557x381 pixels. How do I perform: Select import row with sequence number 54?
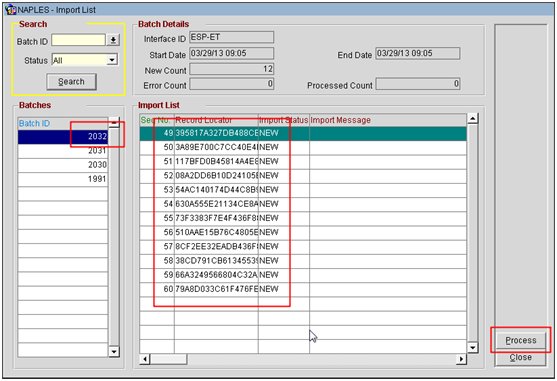click(303, 205)
